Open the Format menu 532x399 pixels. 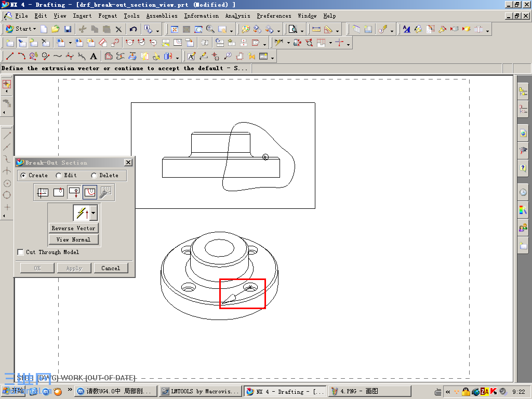click(x=108, y=16)
